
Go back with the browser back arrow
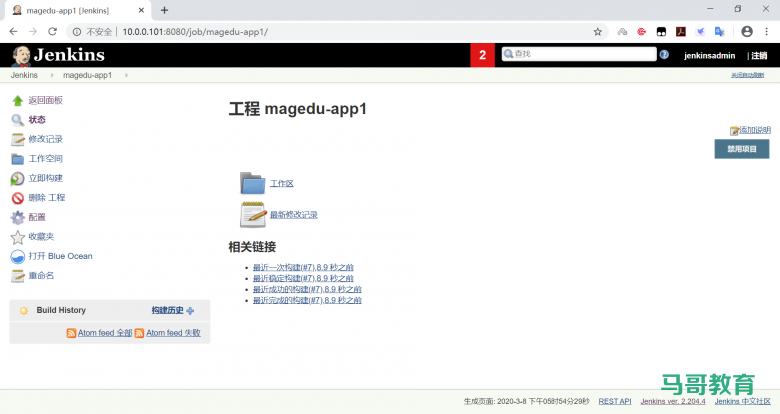point(13,32)
